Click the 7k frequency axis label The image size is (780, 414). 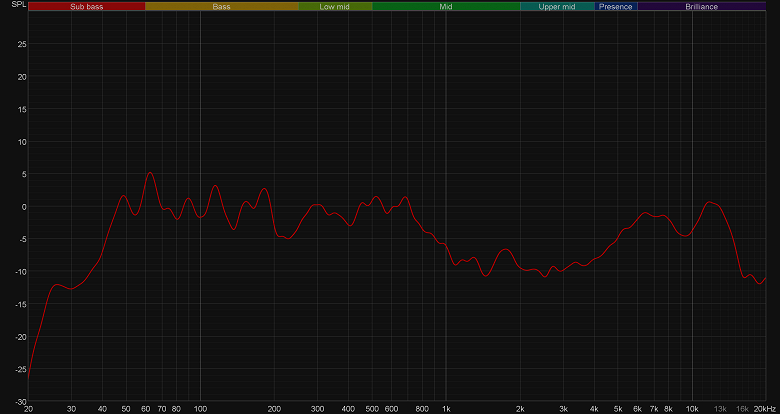point(654,409)
